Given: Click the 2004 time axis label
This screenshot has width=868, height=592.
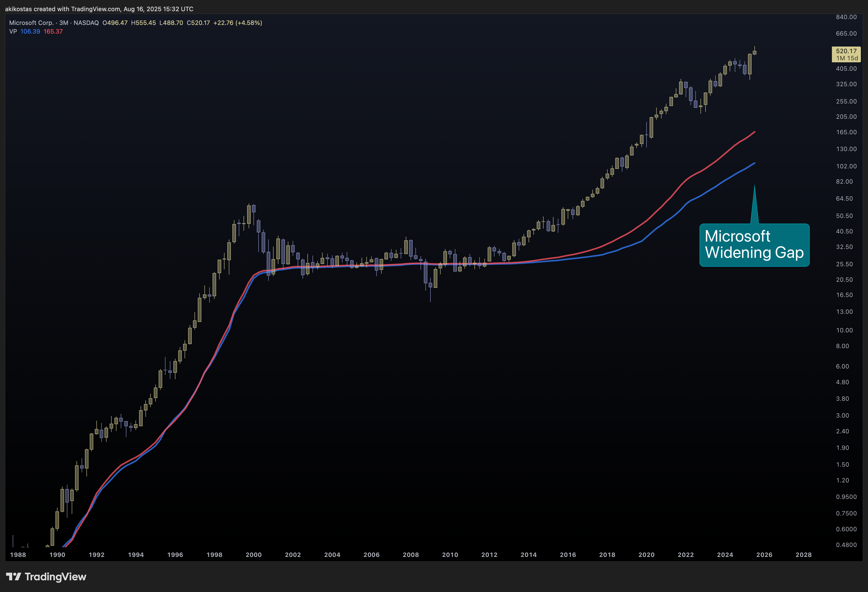Looking at the screenshot, I should [332, 555].
